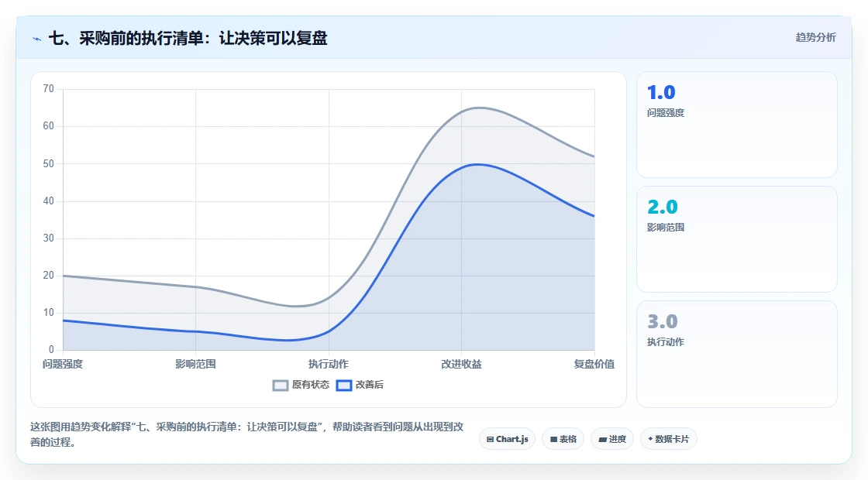Select the 表格 tag
868x480 pixels.
563,439
